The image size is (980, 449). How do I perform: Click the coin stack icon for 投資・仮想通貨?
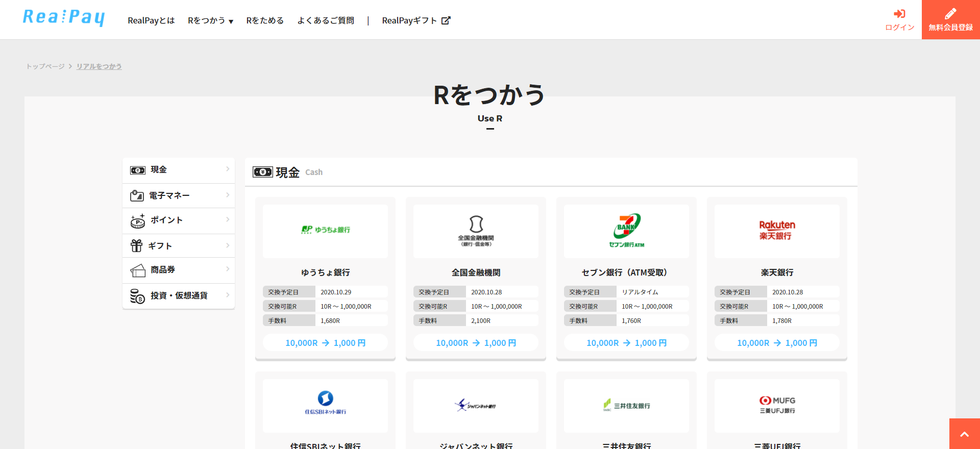pos(137,296)
